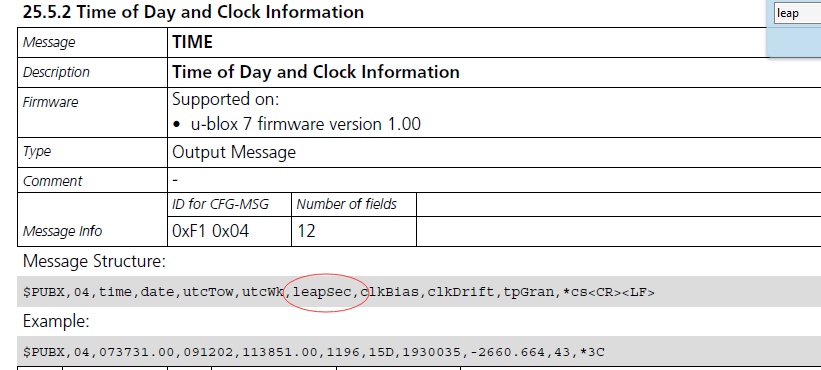Click "$PUBX" in the message structure line
The image size is (821, 370).
(44, 291)
